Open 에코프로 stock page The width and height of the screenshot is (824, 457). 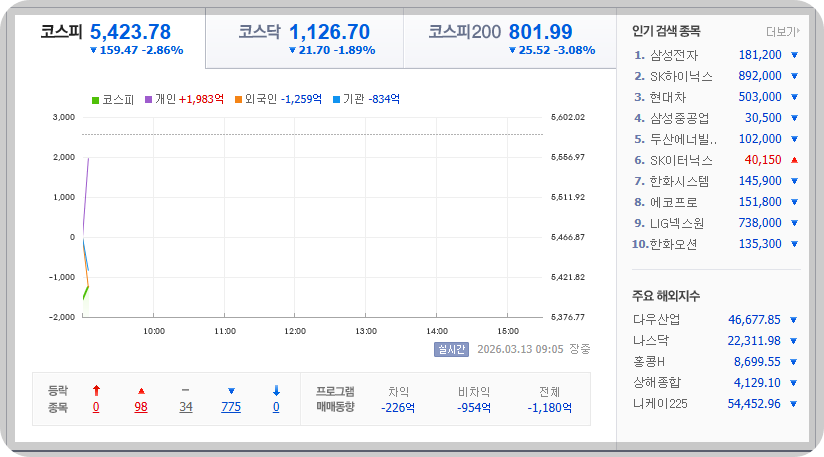click(x=674, y=202)
